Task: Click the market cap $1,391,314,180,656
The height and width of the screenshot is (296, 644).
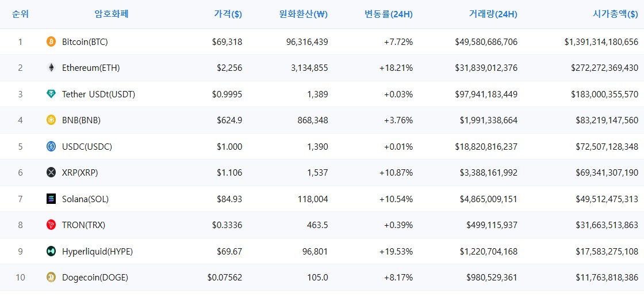Action: pos(601,41)
